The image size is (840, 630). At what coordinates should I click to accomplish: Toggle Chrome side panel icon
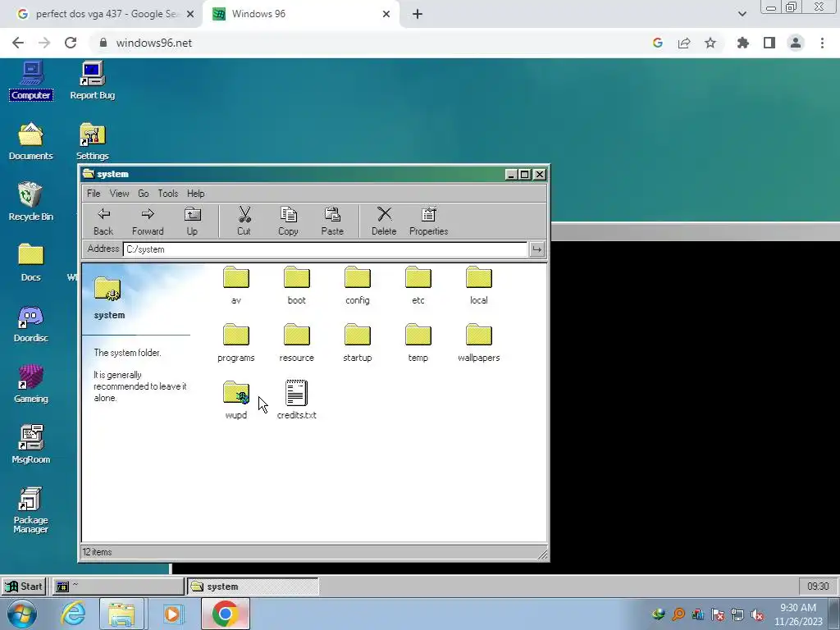pos(769,43)
